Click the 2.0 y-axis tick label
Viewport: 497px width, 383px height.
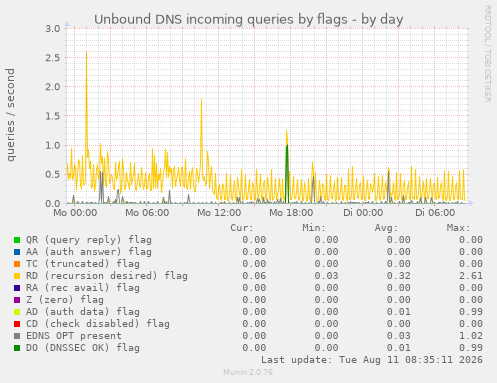(x=53, y=87)
